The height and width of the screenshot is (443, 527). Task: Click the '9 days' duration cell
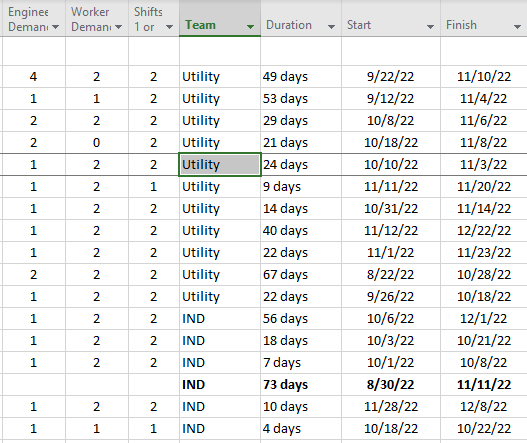pyautogui.click(x=301, y=187)
